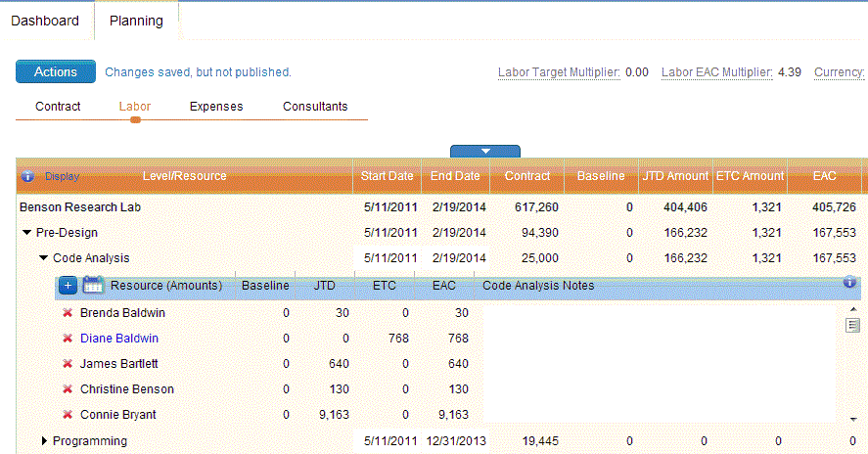868x454 pixels.
Task: Click info icon left of Display header
Action: pos(27,177)
